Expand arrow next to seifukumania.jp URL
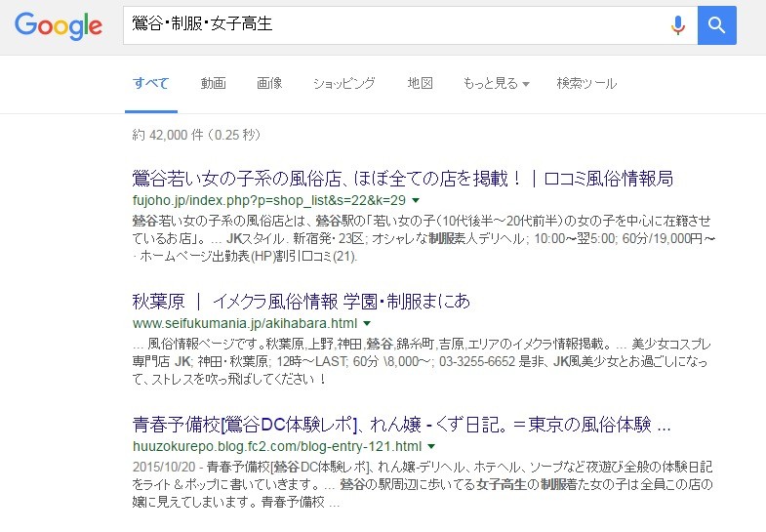 [x=367, y=323]
